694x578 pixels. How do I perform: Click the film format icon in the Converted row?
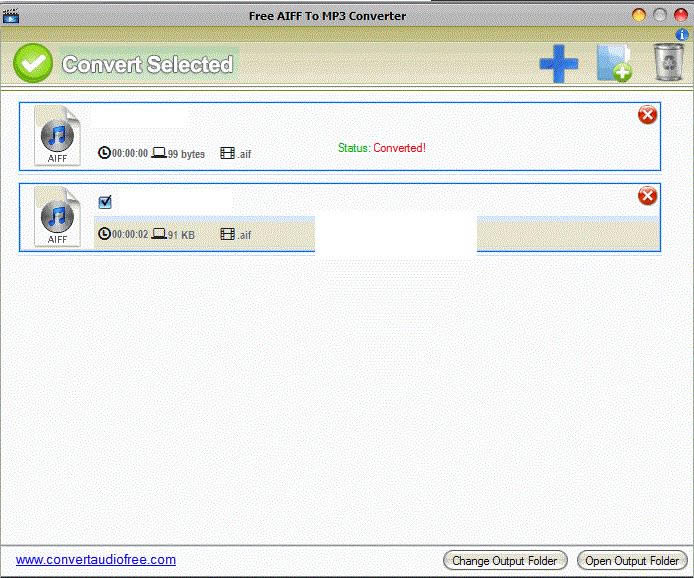[x=227, y=153]
